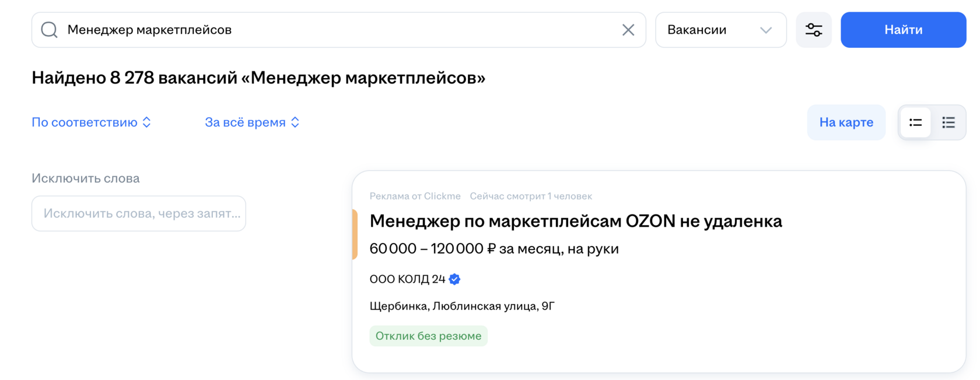Click the Отклик без резюме tag
This screenshot has width=980, height=380.
[x=428, y=336]
